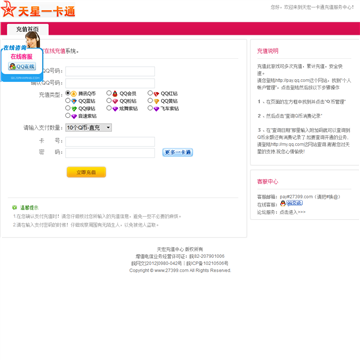Click the 客服中心 heading
360x360 pixels.
pos(267,182)
